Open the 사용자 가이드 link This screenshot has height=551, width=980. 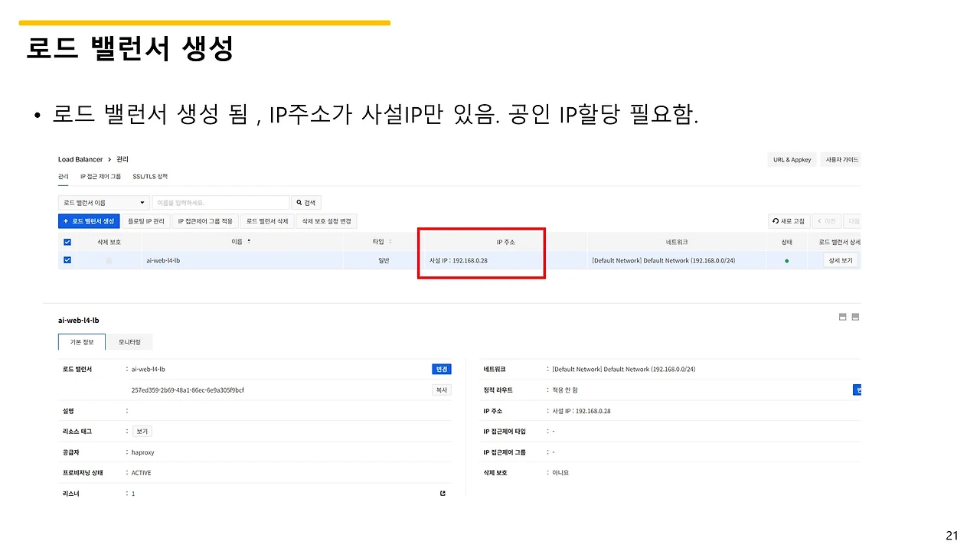[x=840, y=160]
